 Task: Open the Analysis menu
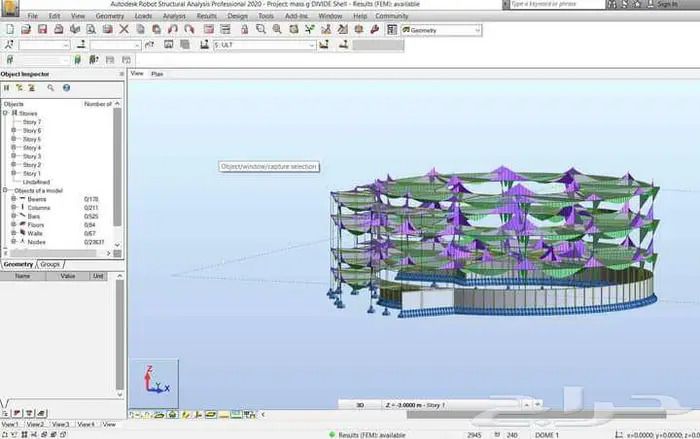174,17
